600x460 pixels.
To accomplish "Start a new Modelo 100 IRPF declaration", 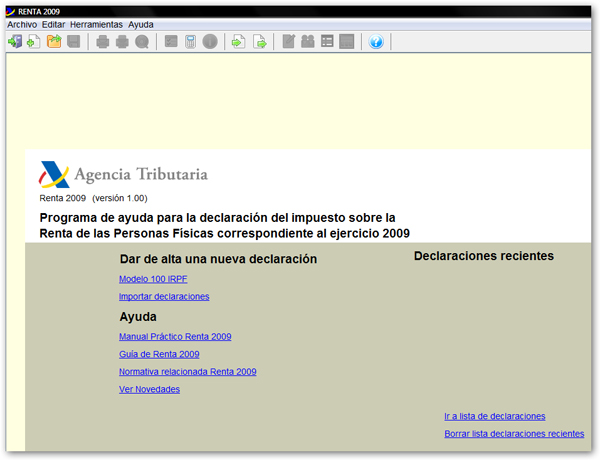I will click(153, 279).
